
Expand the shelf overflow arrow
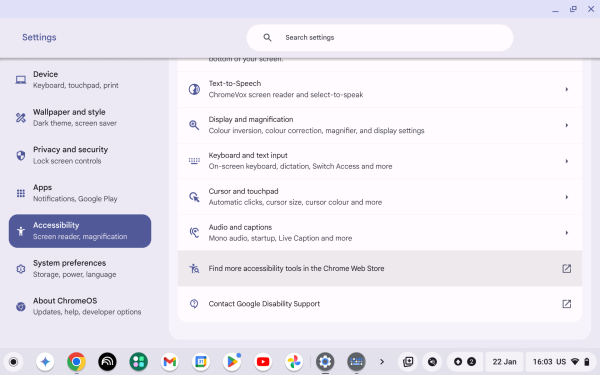coord(382,362)
